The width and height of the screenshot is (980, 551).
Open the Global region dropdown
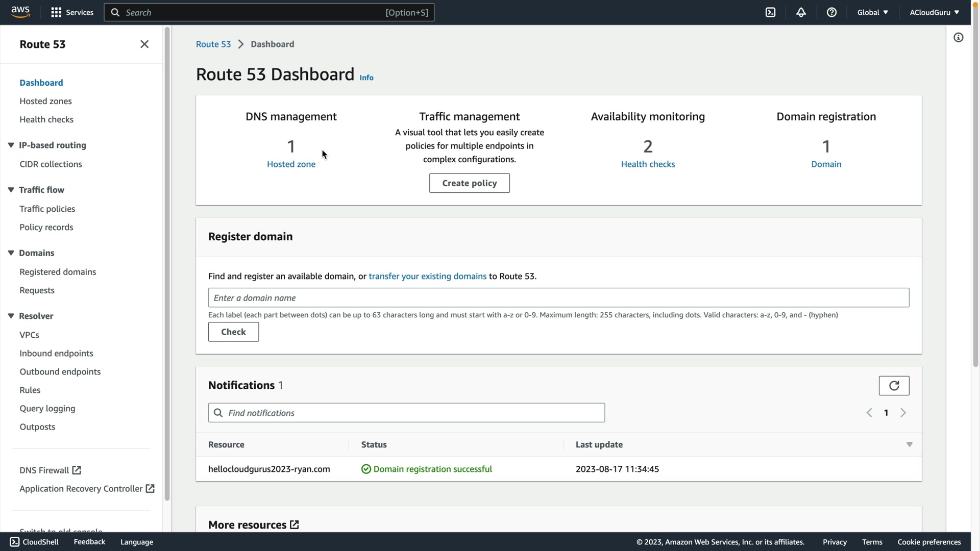click(x=872, y=12)
